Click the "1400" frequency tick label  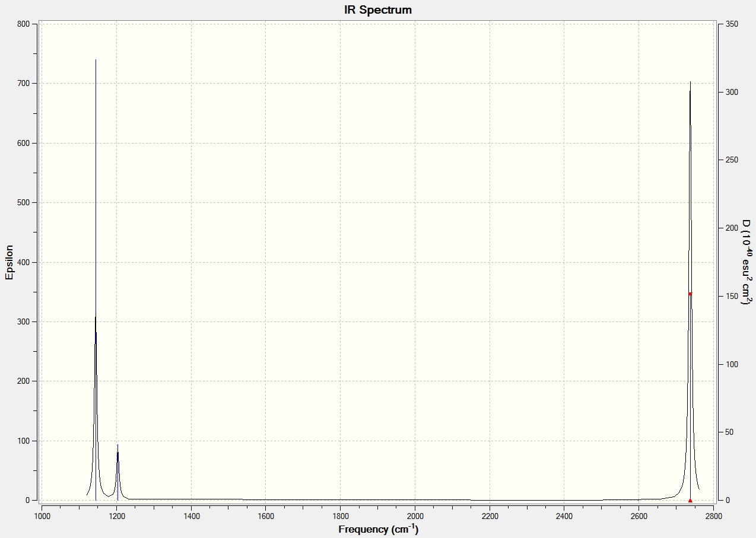click(191, 516)
